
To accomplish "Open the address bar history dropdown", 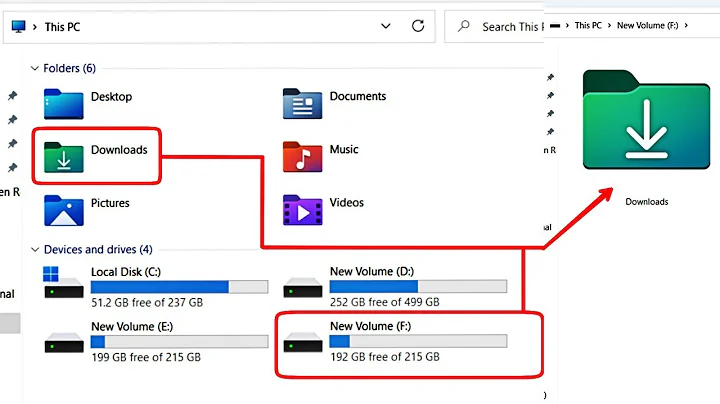I will (x=386, y=26).
